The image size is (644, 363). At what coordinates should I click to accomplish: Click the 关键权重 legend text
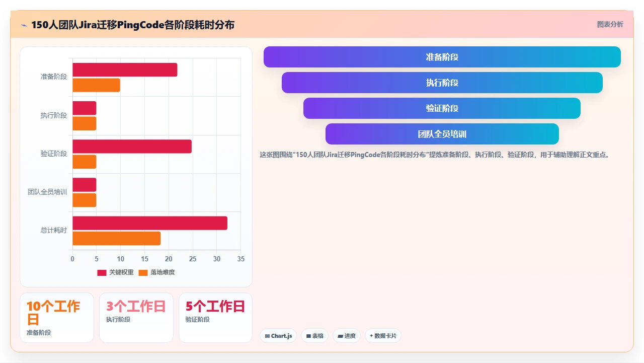coord(121,272)
